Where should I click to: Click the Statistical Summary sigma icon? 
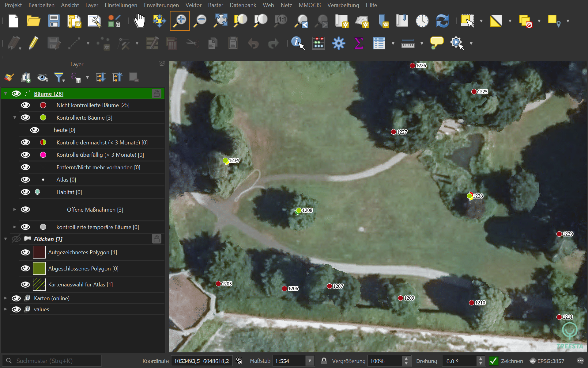pyautogui.click(x=359, y=43)
